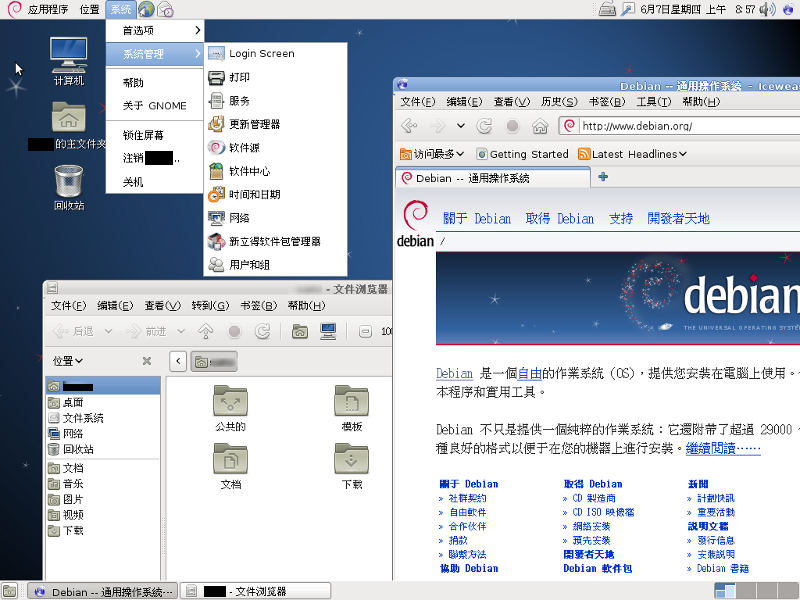Open 回收站 trash desktop icon
This screenshot has width=800, height=600.
coord(68,188)
